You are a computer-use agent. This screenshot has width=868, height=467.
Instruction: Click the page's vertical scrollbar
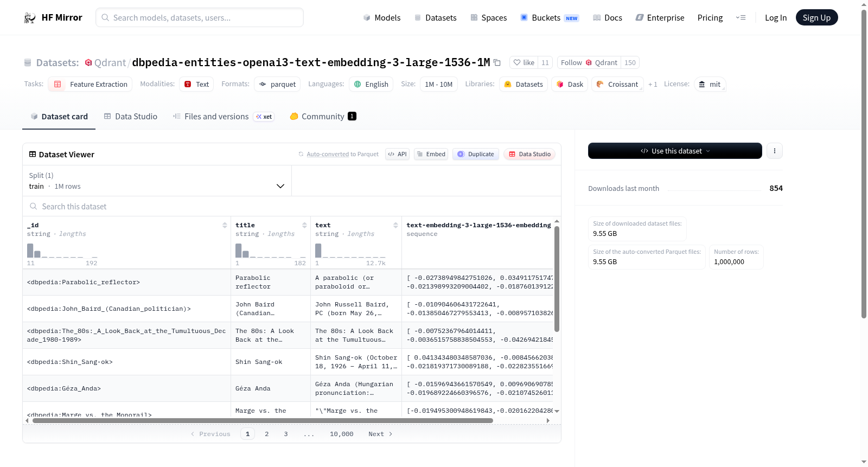point(864,164)
